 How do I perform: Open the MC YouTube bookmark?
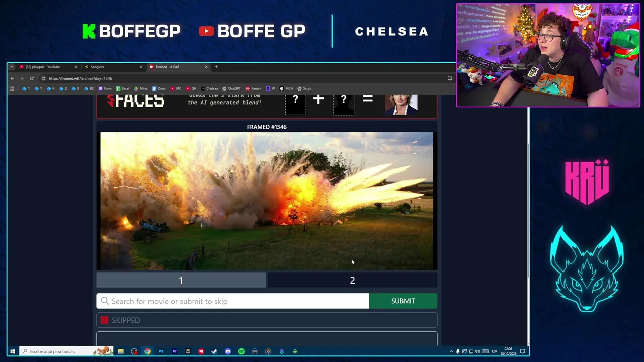point(176,88)
